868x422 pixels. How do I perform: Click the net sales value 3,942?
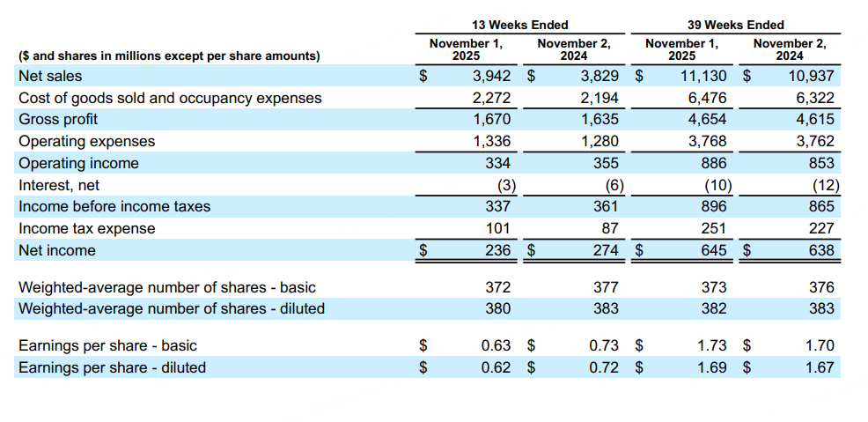click(x=492, y=76)
